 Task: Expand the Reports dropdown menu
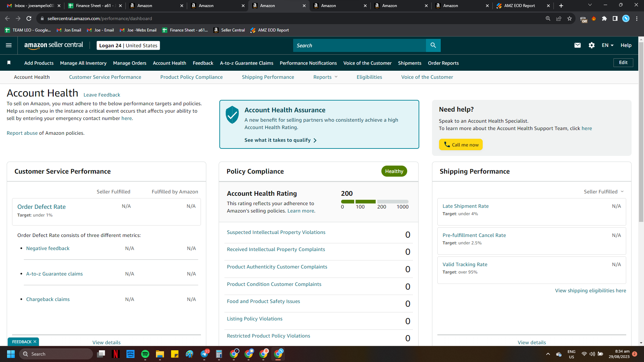coord(325,77)
